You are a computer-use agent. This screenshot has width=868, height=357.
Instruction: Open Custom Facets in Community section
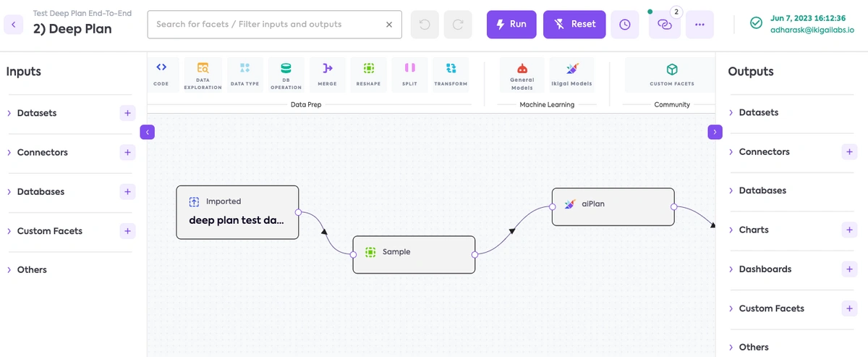point(672,75)
